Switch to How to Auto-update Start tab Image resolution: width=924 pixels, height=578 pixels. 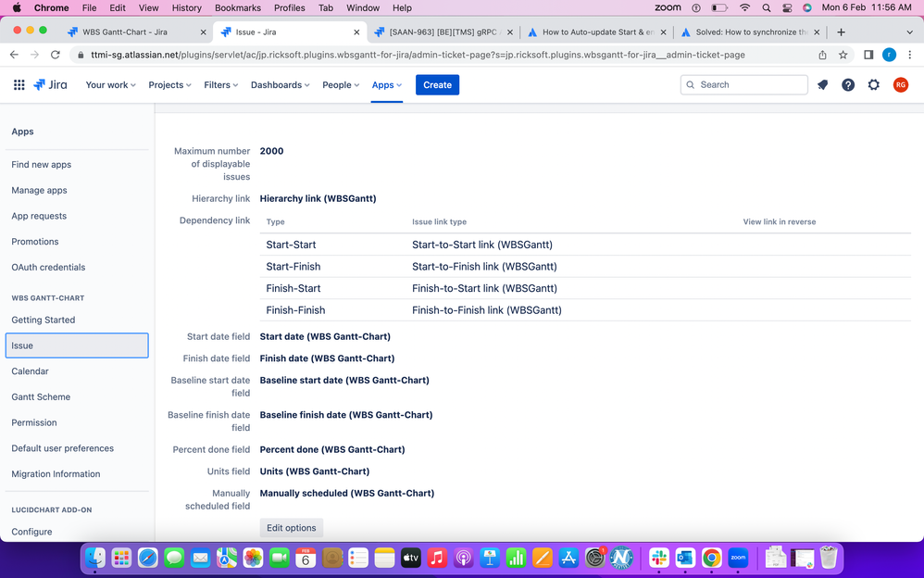[x=597, y=31]
